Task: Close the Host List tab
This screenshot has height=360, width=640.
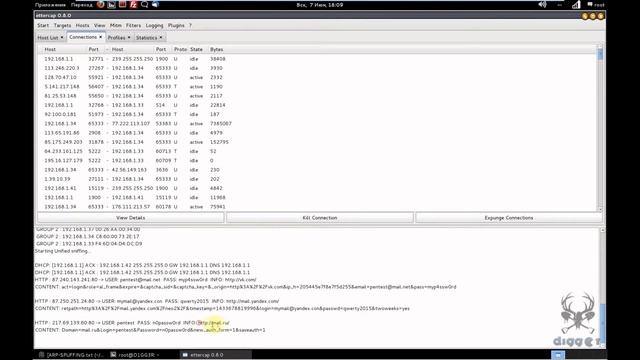Action: click(62, 38)
